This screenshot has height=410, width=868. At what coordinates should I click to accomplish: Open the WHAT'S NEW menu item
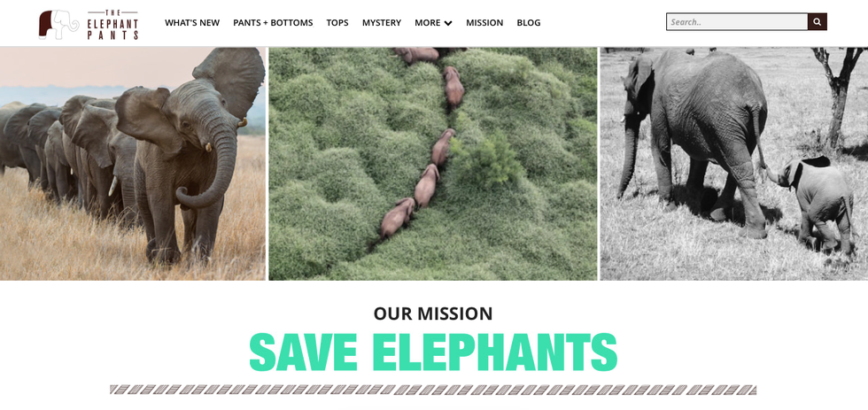(x=192, y=23)
